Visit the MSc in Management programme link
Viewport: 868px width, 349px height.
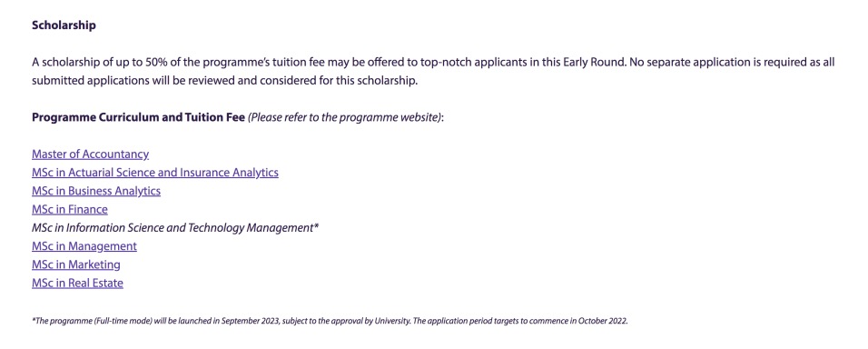pos(84,246)
